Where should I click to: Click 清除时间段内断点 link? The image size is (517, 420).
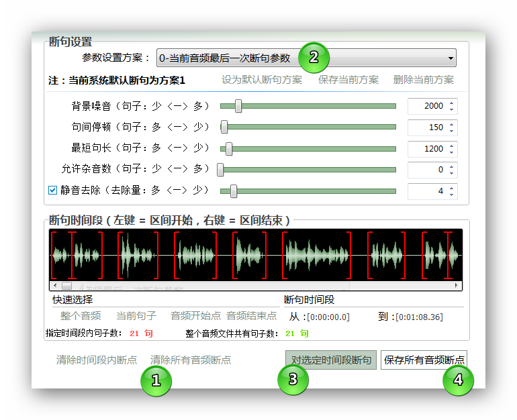click(x=97, y=360)
